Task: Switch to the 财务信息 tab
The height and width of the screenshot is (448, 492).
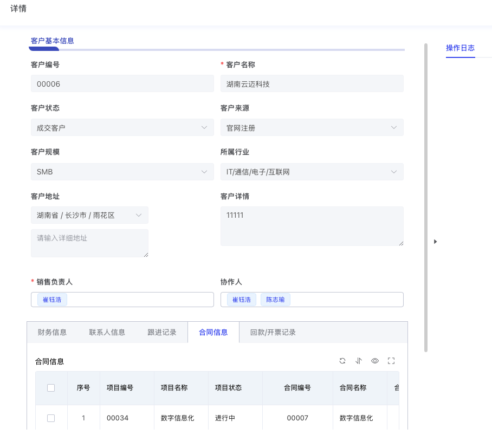Action: click(x=52, y=332)
